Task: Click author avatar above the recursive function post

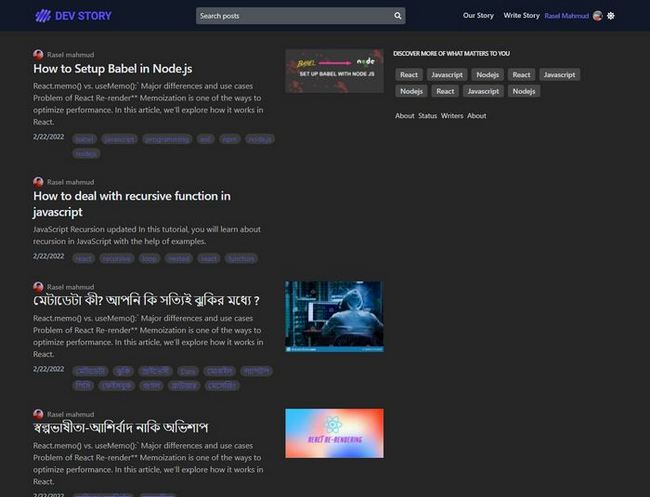Action: pos(38,182)
